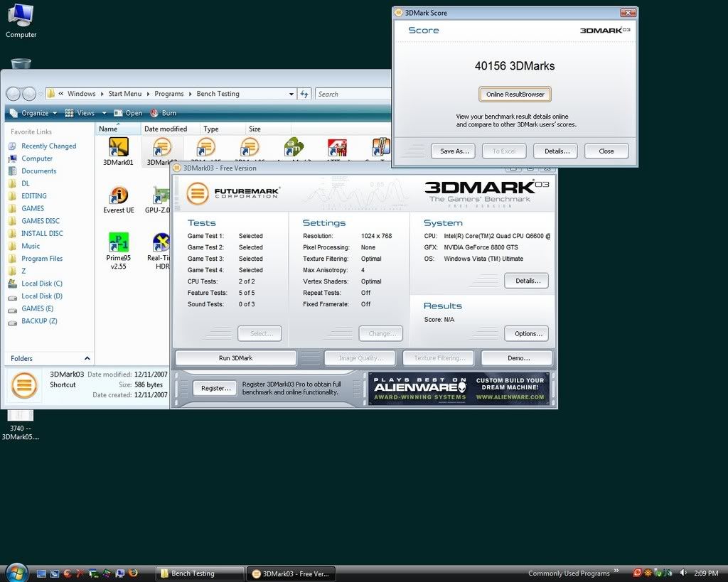Select the ATI Tool shortcut icon with red logo
The image size is (728, 582).
click(337, 148)
